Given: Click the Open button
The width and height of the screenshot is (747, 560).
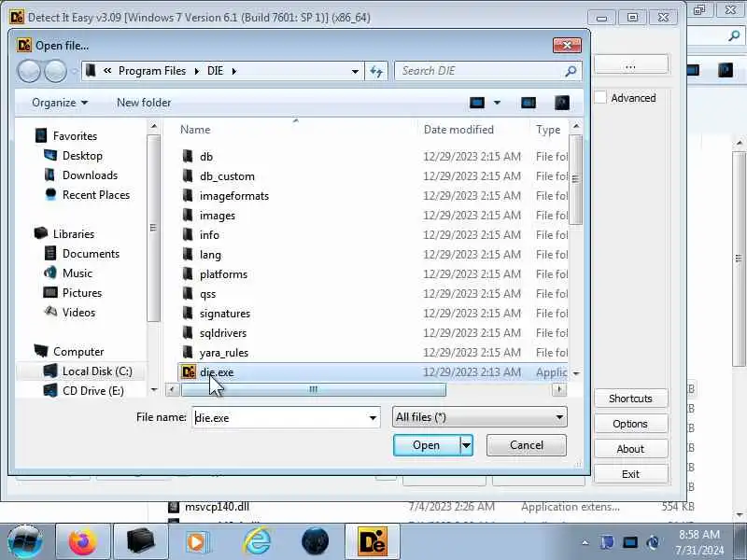Looking at the screenshot, I should point(427,445).
